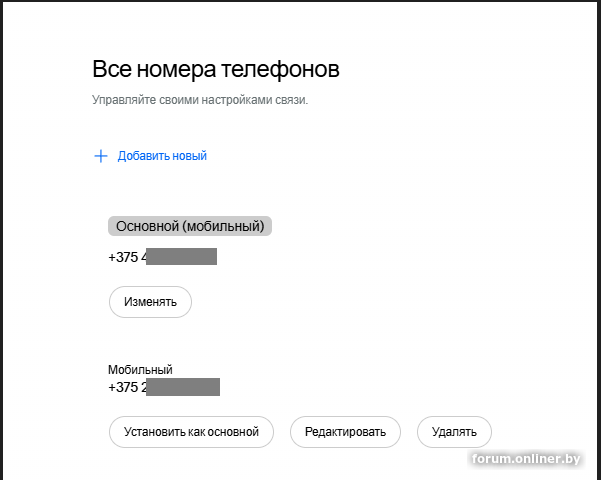This screenshot has height=480, width=601.
Task: Click the "Все номера телефонов" heading
Action: click(x=216, y=69)
